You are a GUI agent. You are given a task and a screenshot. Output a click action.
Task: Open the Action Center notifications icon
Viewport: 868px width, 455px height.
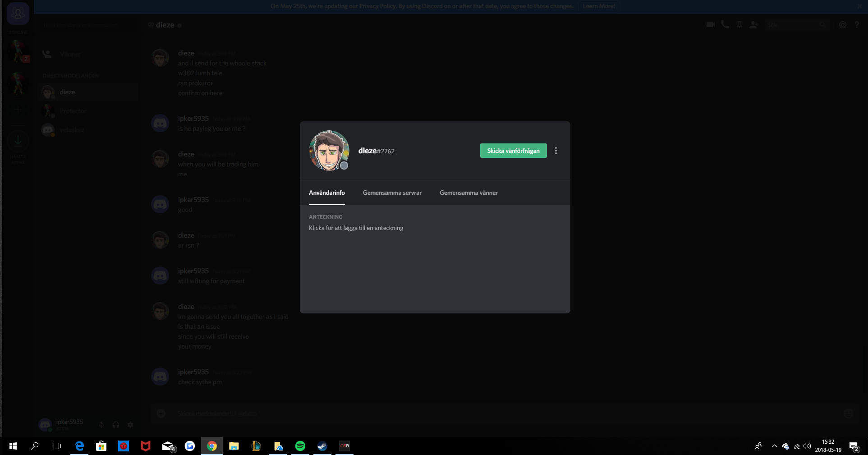pos(854,446)
